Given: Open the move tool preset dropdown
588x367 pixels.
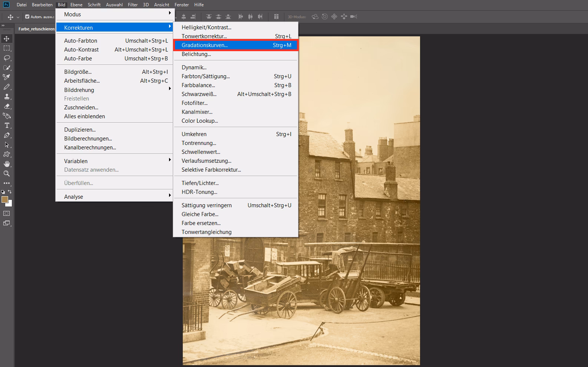Looking at the screenshot, I should [x=18, y=17].
